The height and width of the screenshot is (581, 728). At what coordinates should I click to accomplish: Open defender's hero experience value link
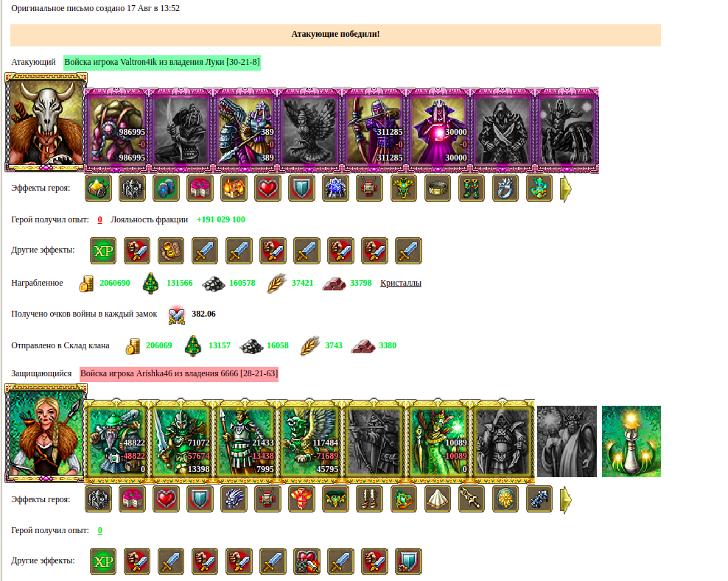click(99, 530)
